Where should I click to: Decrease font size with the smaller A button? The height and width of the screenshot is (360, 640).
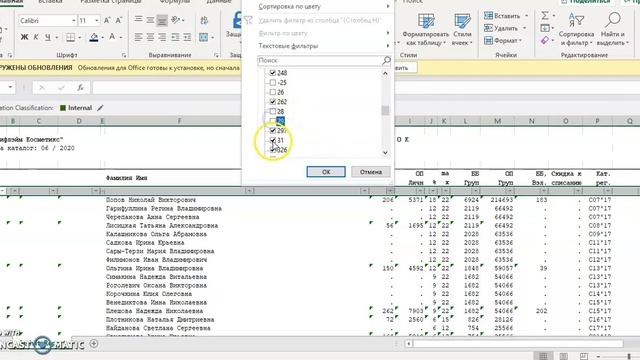coord(119,20)
